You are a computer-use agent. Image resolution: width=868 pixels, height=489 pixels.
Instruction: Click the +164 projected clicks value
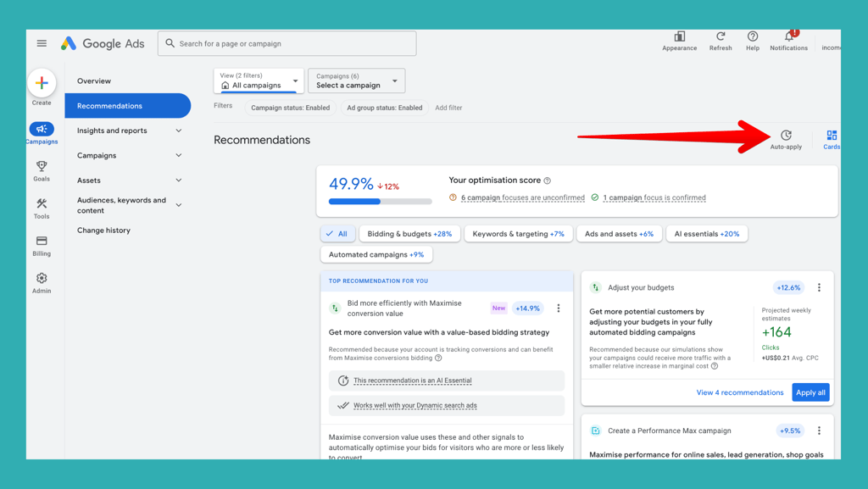click(x=776, y=332)
